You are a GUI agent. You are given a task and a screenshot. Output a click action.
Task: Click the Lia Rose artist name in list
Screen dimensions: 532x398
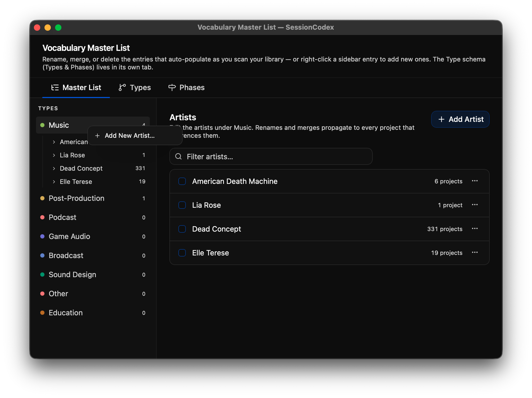tap(206, 205)
